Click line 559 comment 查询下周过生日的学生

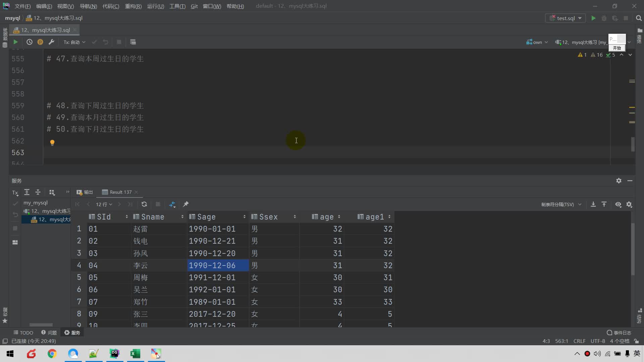[x=107, y=106]
